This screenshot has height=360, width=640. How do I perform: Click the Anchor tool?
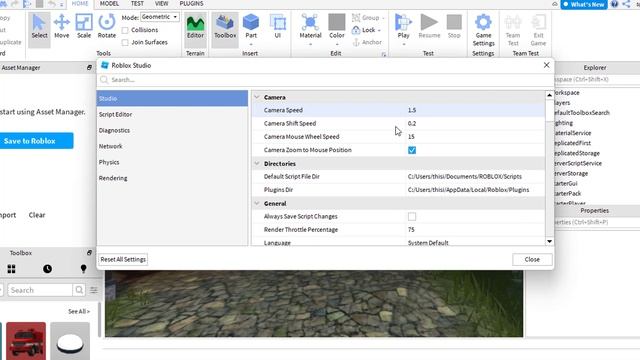(x=367, y=42)
